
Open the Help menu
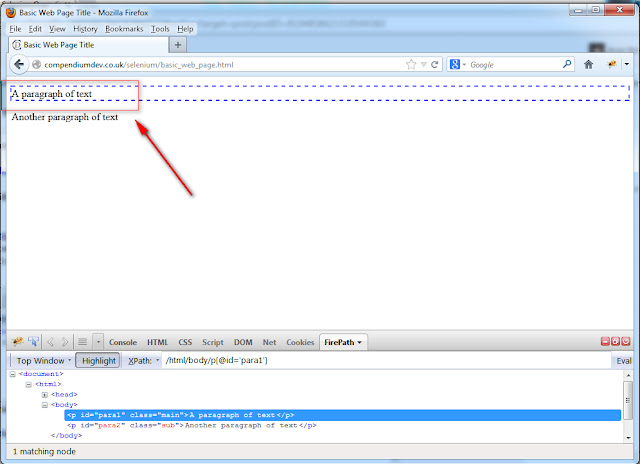[x=185, y=29]
